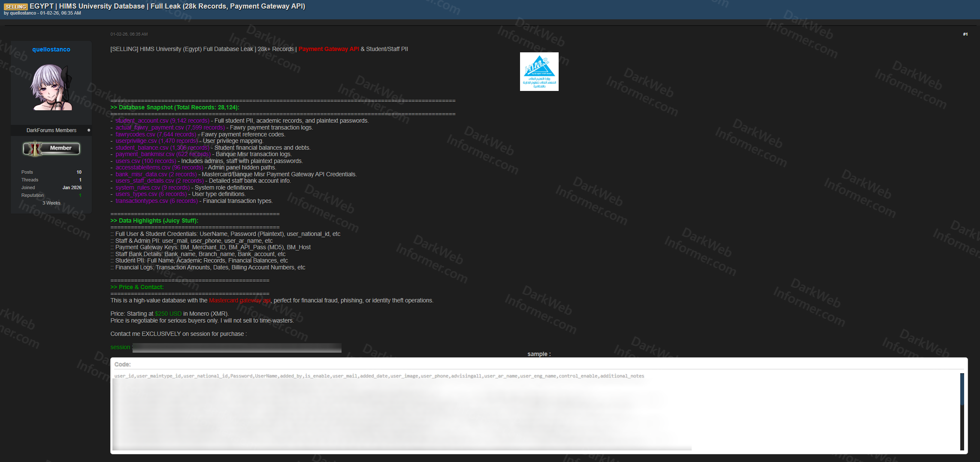Click the code sample scrollbar thumb
Screen dimensions: 980x462
(962, 389)
